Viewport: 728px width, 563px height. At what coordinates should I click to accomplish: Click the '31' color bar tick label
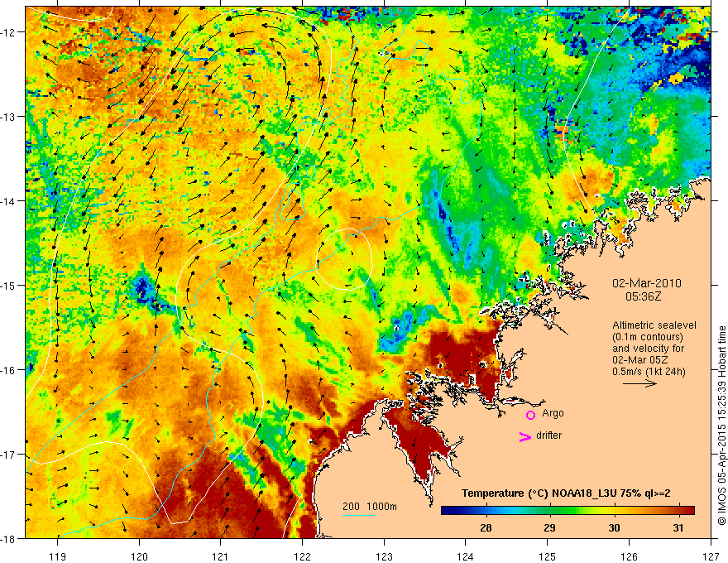coord(678,527)
